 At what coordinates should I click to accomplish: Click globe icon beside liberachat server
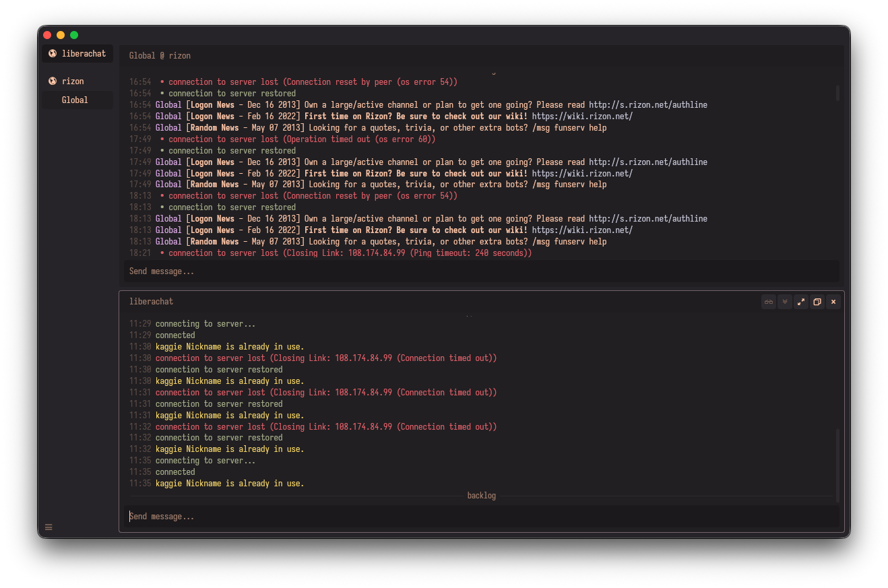click(x=53, y=54)
